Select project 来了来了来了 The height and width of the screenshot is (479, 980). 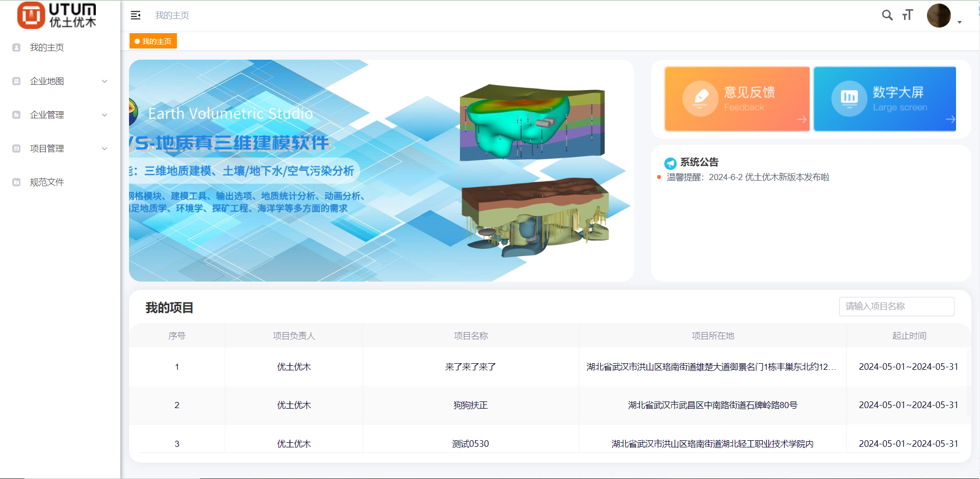click(471, 367)
